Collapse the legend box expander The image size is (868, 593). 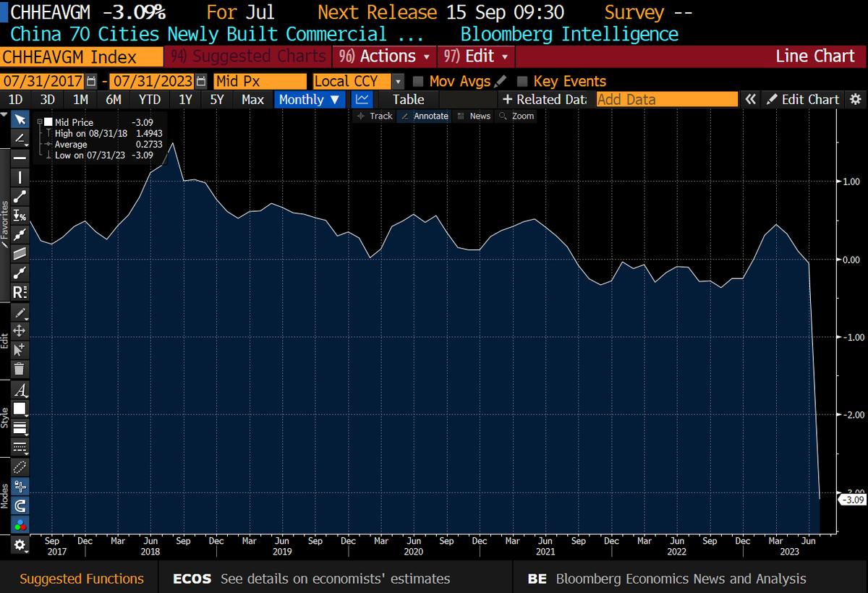(40, 123)
